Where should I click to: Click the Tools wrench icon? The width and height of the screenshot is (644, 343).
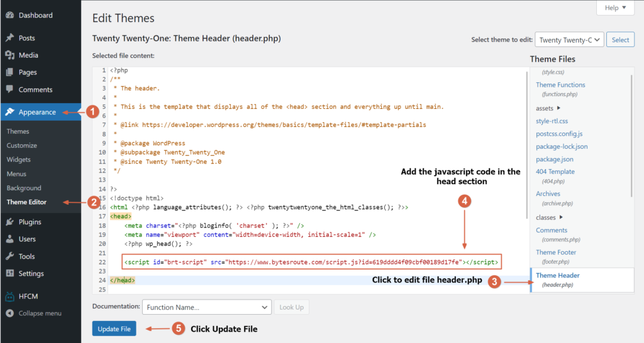(x=10, y=256)
